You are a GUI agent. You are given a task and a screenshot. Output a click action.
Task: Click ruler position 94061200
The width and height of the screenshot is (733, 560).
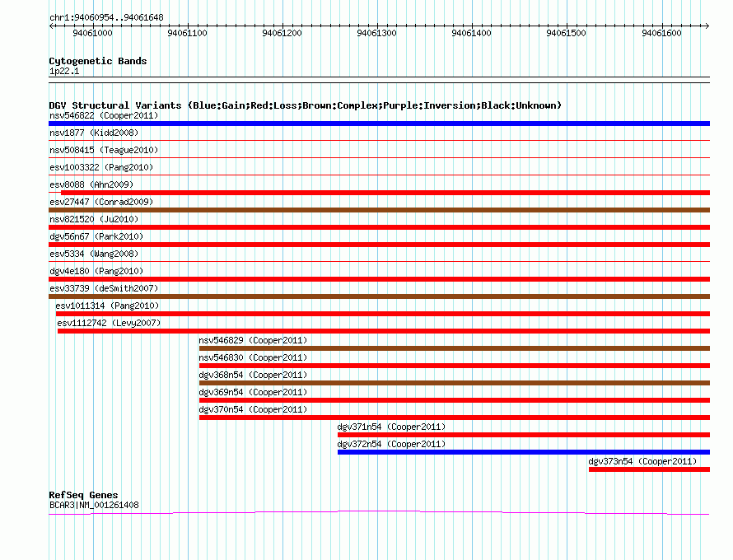click(282, 33)
